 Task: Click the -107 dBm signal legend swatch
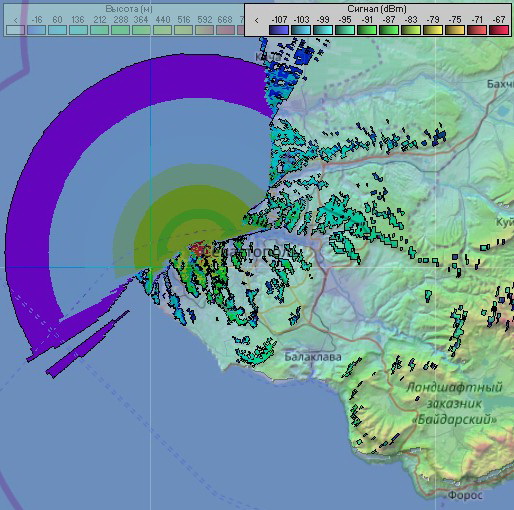point(279,30)
